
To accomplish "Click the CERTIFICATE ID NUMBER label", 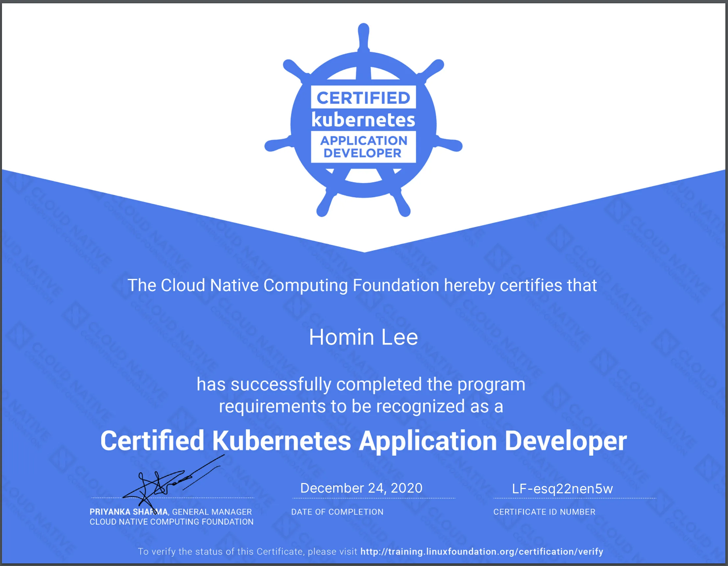I will pyautogui.click(x=544, y=512).
